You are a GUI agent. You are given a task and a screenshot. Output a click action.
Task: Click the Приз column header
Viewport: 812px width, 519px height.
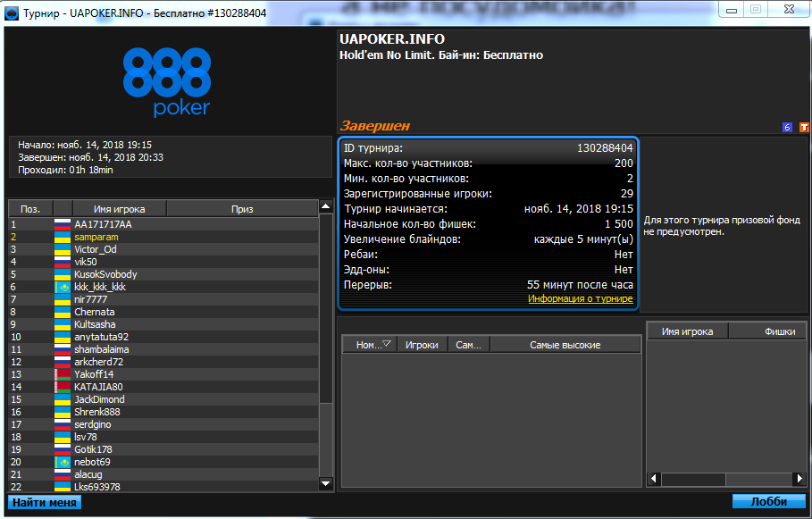coord(242,209)
